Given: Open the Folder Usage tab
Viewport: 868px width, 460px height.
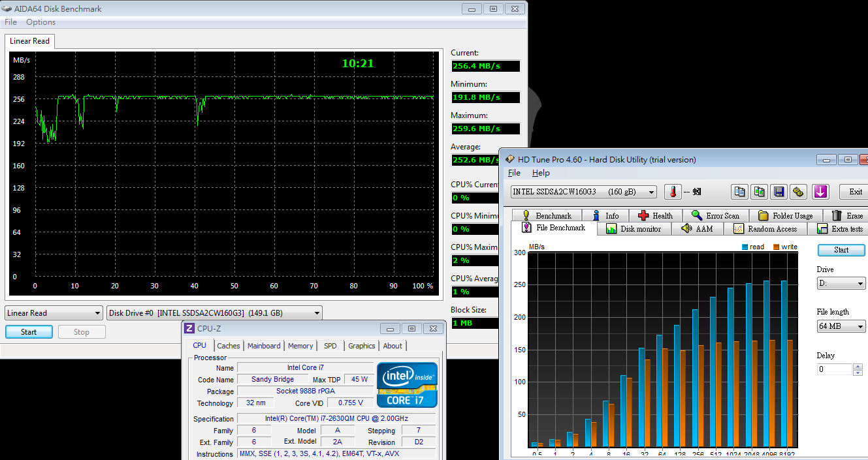Looking at the screenshot, I should pos(786,215).
